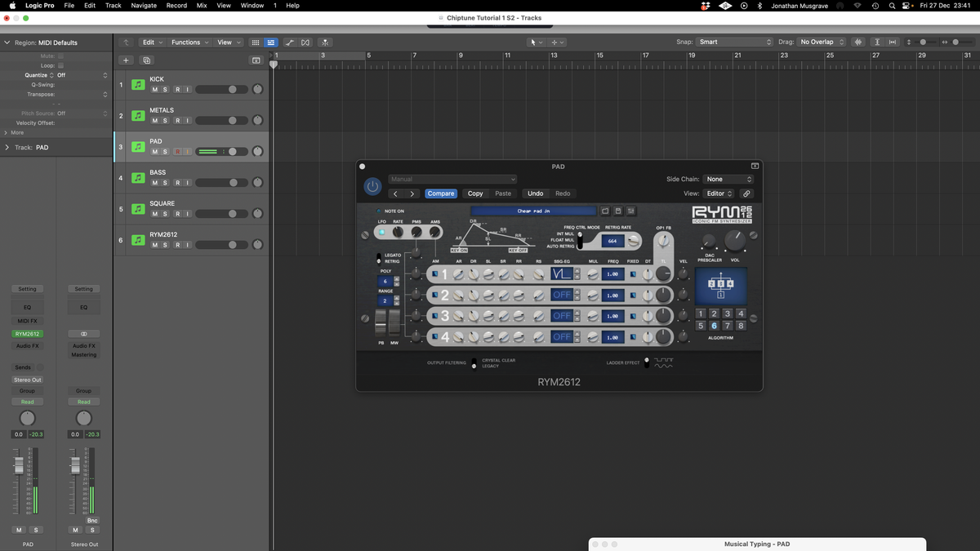Expand the Track PAD inspector section
980x551 pixels.
(x=7, y=148)
